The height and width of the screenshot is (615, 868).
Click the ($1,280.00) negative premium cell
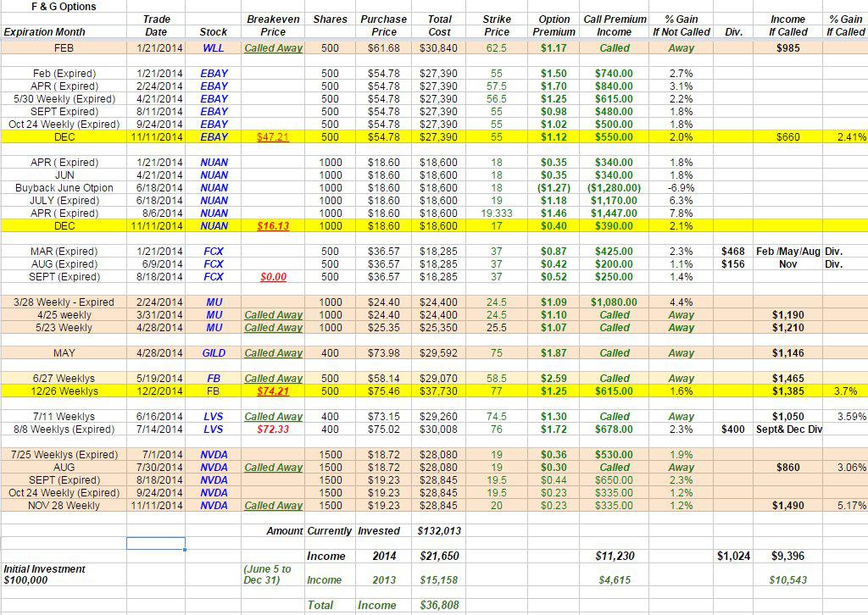614,188
